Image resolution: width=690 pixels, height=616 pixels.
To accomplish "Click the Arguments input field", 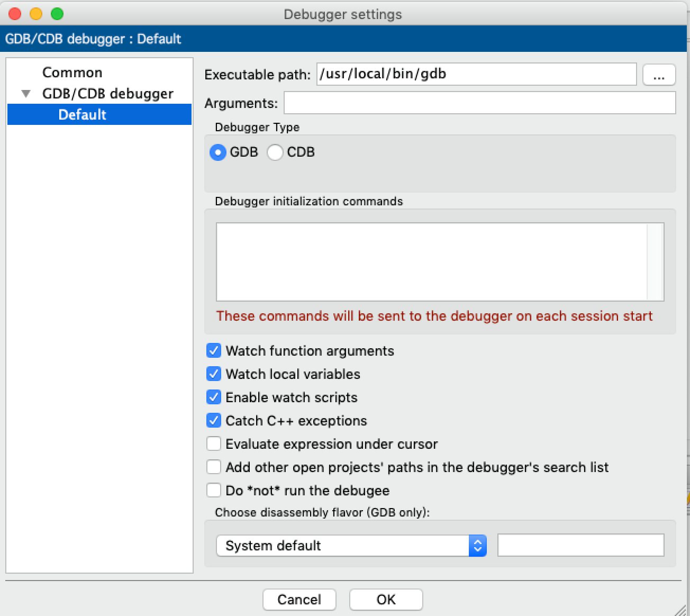I will (480, 103).
